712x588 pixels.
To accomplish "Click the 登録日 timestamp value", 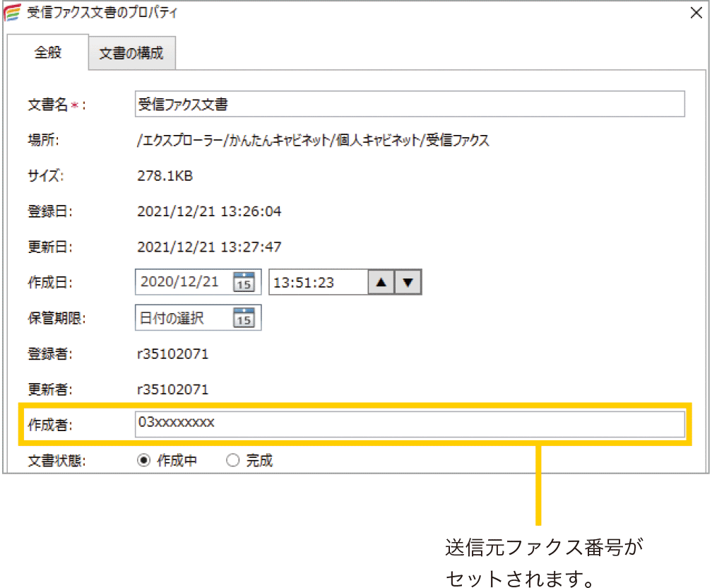I will point(209,211).
